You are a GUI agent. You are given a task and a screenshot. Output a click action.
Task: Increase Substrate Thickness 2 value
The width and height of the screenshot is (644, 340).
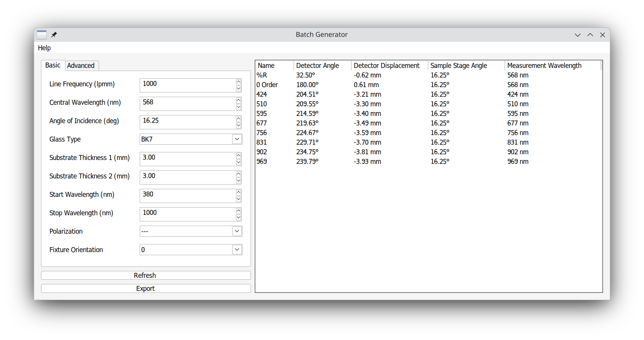pos(238,174)
